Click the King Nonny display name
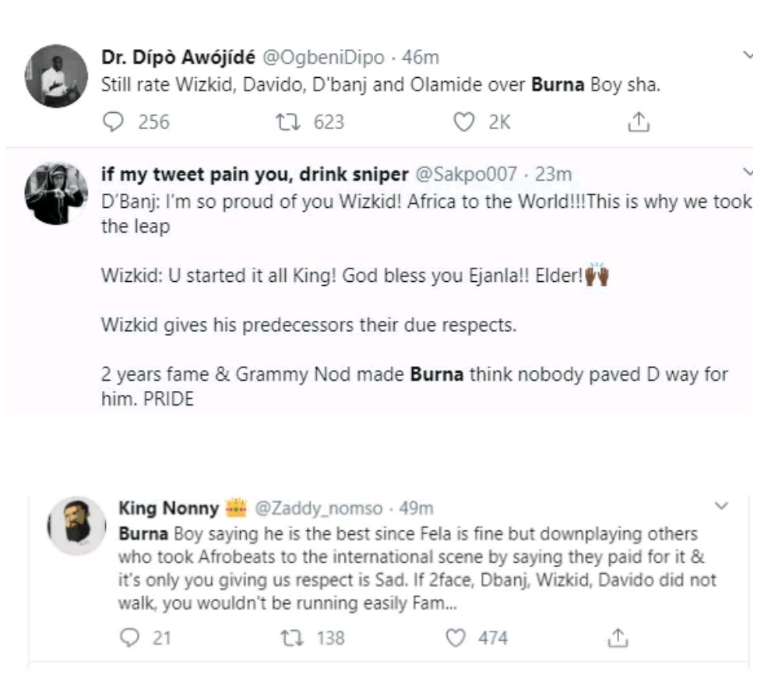The height and width of the screenshot is (700, 778). [x=167, y=508]
